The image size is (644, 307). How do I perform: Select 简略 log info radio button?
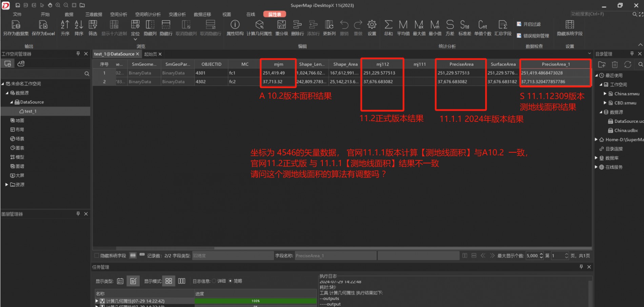point(230,281)
